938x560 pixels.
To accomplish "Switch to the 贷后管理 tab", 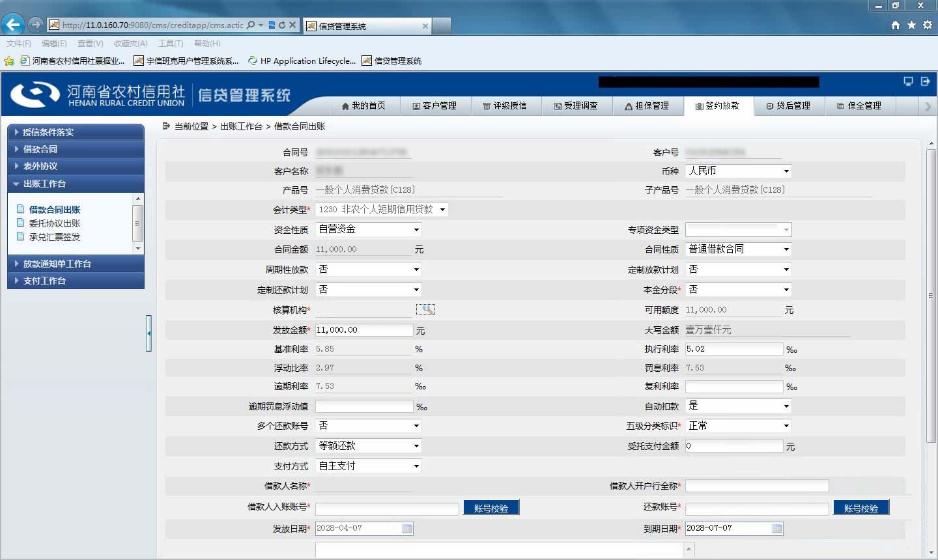I will point(788,106).
